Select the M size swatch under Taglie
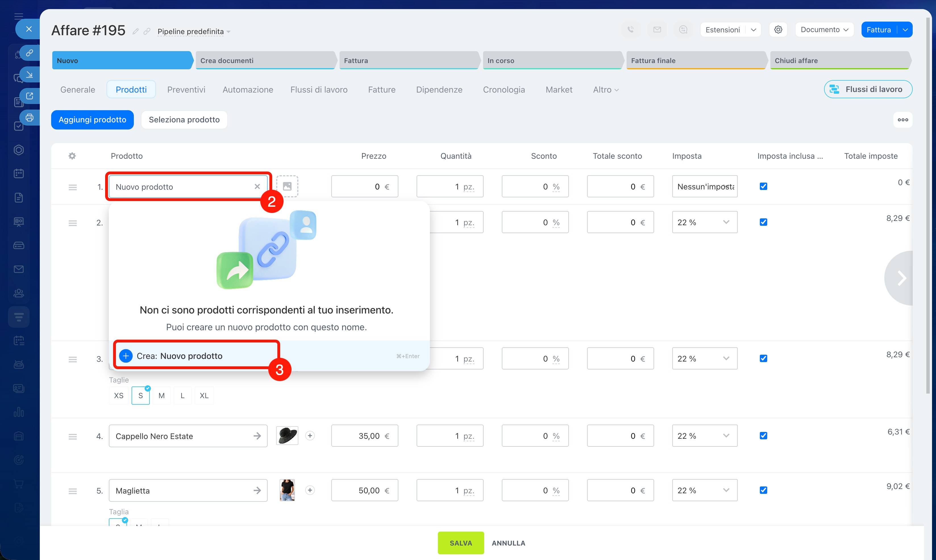Screen dimensions: 936x560 click(x=162, y=396)
